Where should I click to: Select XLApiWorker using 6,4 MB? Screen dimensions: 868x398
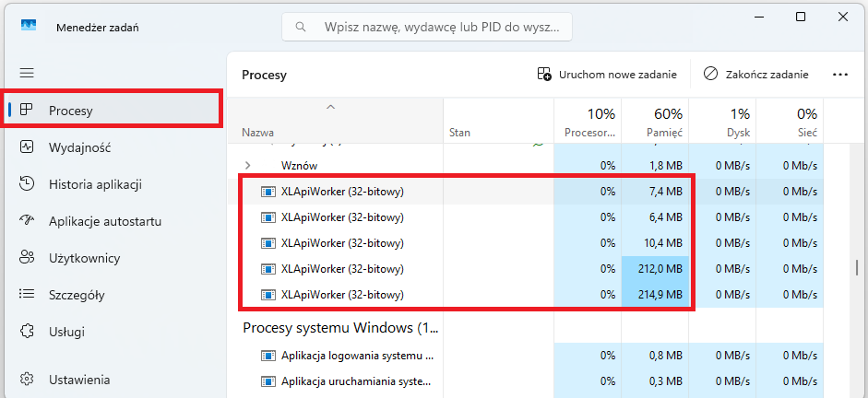click(526, 217)
